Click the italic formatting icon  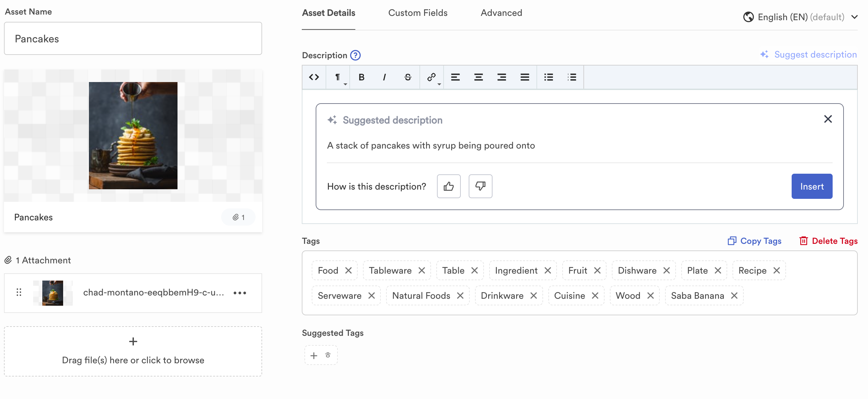[x=385, y=77]
